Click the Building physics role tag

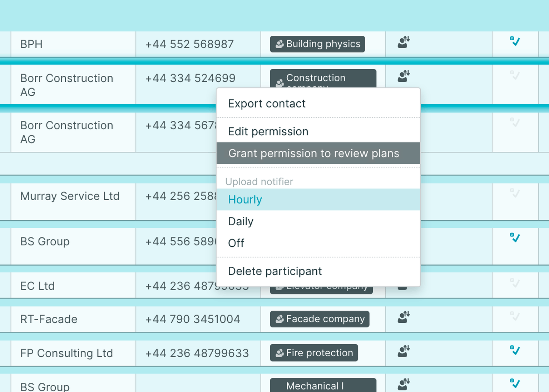point(317,44)
